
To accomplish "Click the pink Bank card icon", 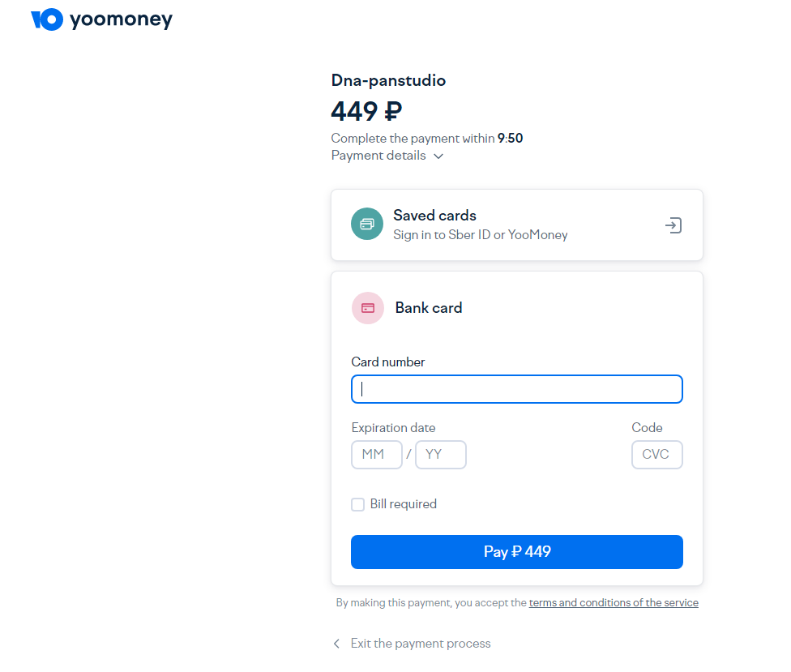I will pyautogui.click(x=368, y=308).
